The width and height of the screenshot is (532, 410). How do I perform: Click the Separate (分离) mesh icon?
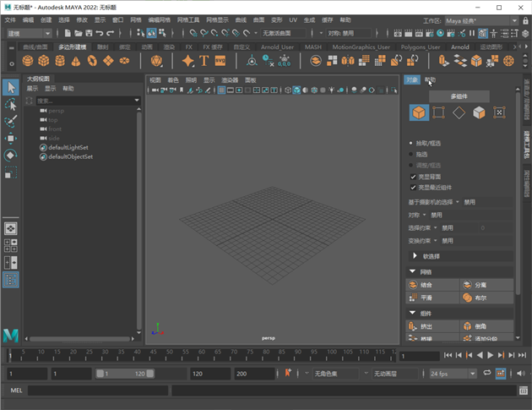pyautogui.click(x=467, y=286)
